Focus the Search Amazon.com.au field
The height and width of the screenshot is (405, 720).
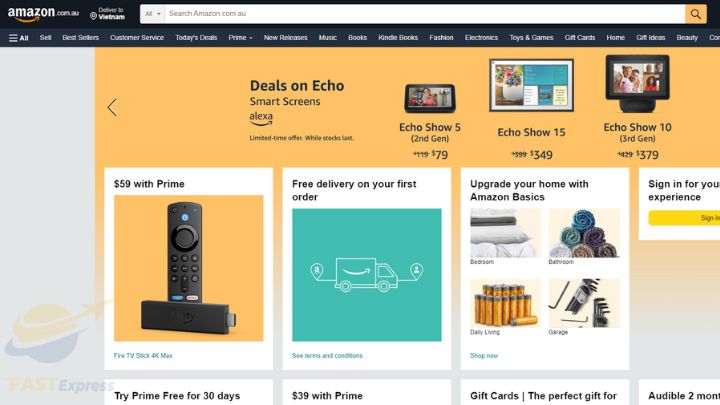425,14
